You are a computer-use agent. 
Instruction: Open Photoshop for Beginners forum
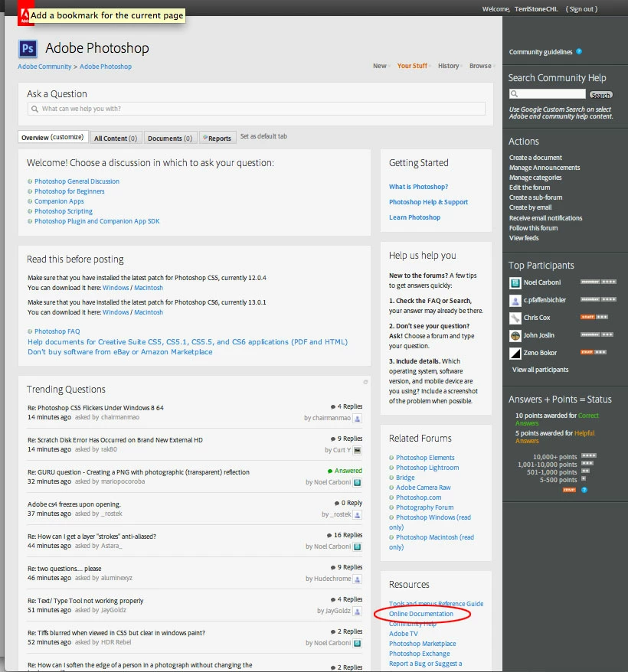(x=70, y=191)
